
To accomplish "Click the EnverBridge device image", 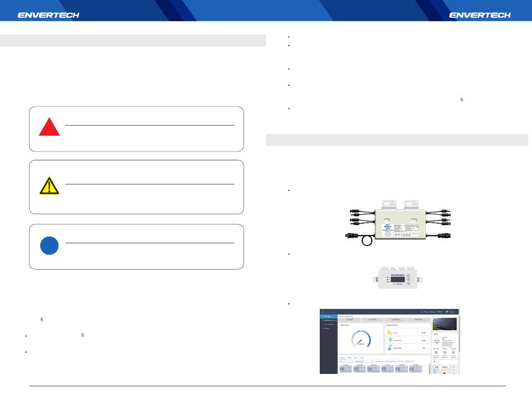I will pyautogui.click(x=395, y=278).
